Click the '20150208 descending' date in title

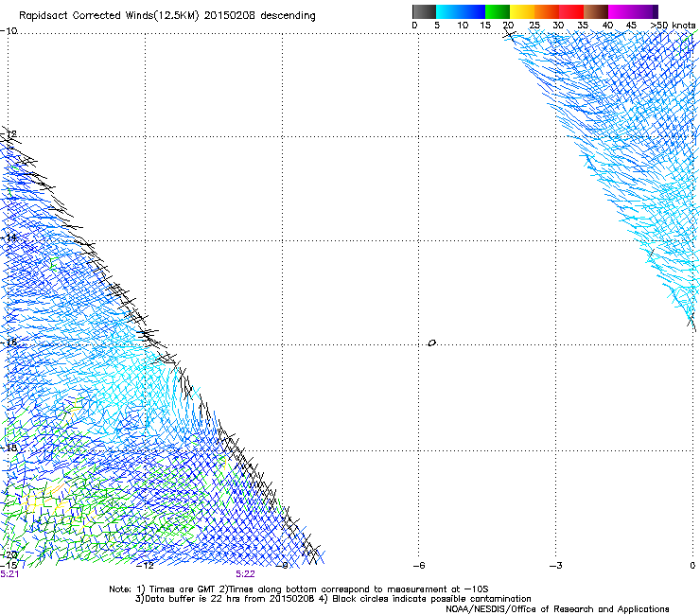click(x=259, y=16)
